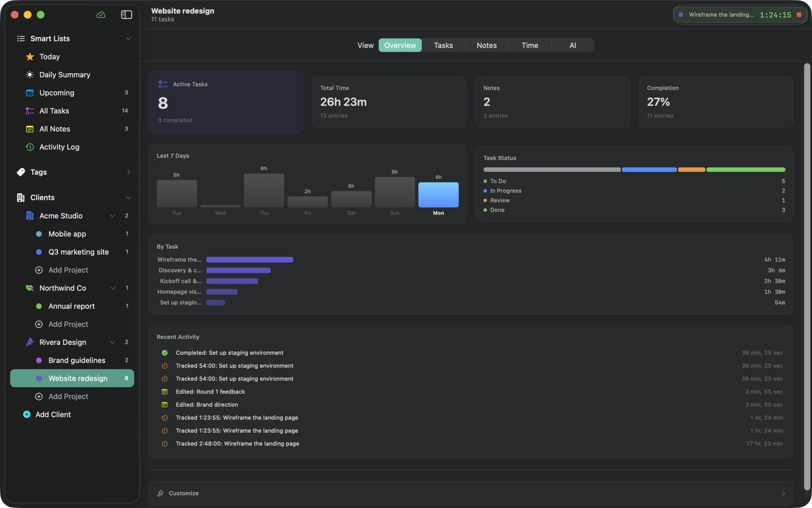Open the running timer task label
Viewport: 812px width, 508px height.
point(721,15)
